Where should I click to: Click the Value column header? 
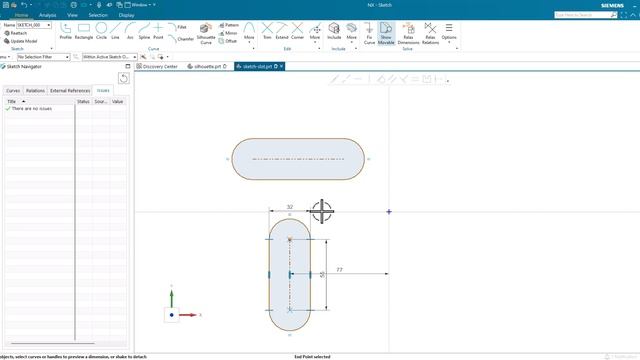[x=118, y=101]
